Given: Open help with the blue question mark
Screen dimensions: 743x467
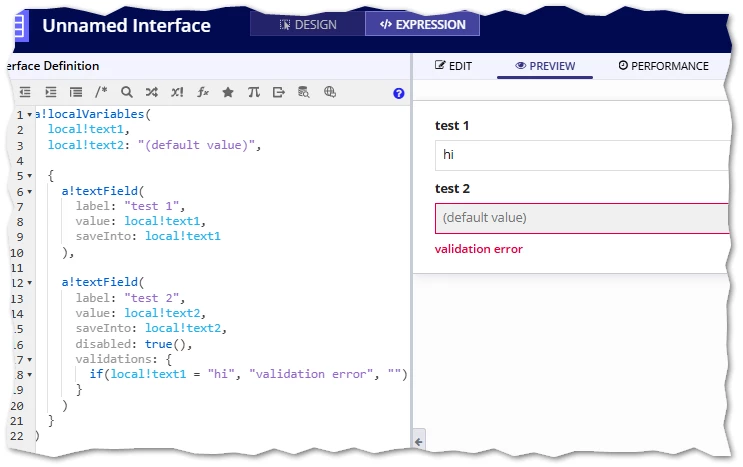Looking at the screenshot, I should [x=399, y=93].
